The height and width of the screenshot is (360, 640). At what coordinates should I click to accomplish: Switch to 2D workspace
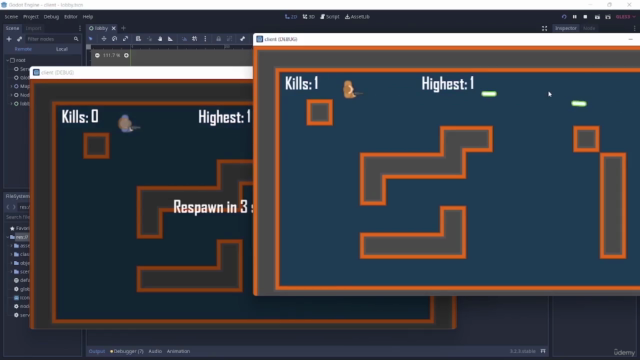(x=291, y=17)
